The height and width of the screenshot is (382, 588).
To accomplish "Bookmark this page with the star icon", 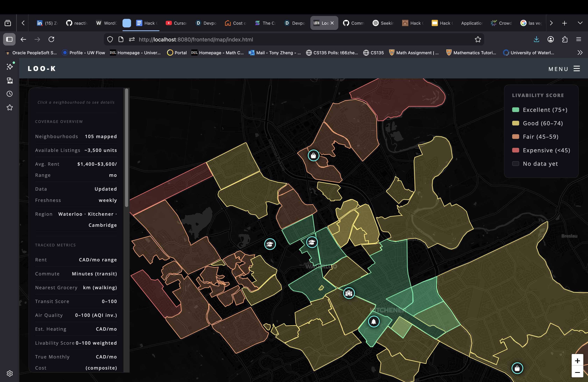I will tap(478, 39).
